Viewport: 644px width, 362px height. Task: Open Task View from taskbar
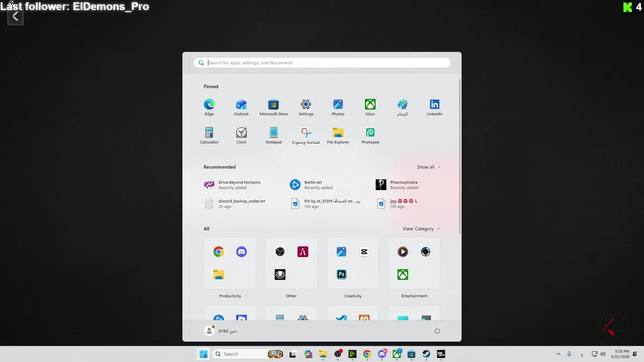point(292,354)
